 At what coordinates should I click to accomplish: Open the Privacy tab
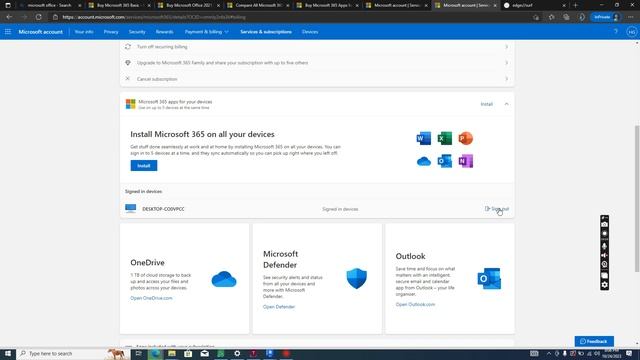point(111,32)
